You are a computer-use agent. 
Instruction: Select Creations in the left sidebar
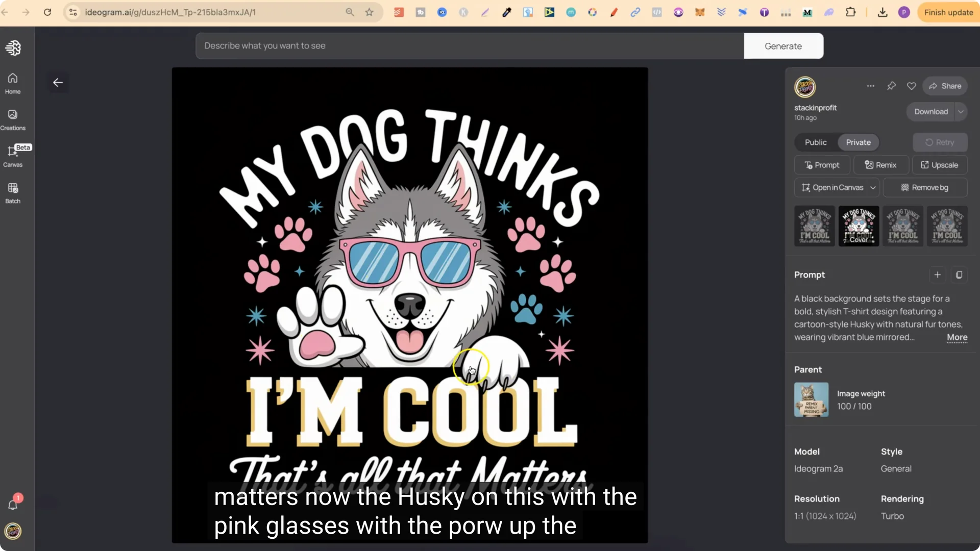click(13, 118)
